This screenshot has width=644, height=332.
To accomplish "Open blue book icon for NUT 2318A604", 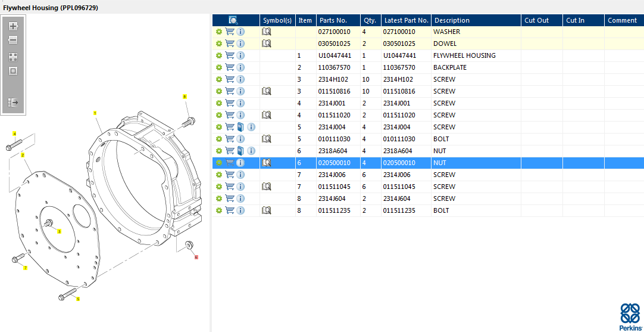I will point(240,151).
